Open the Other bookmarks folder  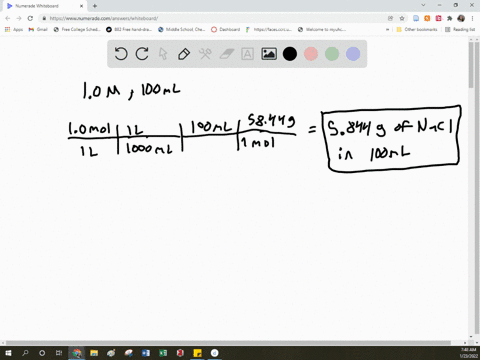click(x=417, y=29)
